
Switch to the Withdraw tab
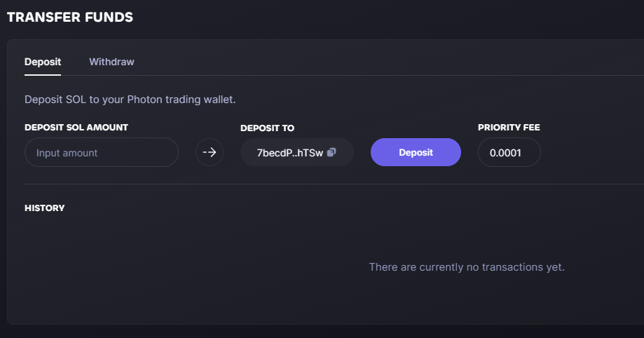(x=111, y=62)
